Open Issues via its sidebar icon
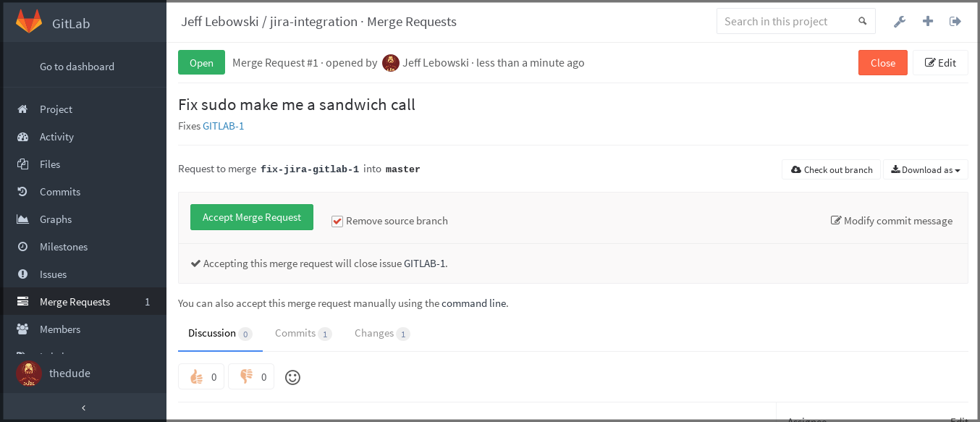Viewport: 980px width, 422px height. pyautogui.click(x=24, y=274)
